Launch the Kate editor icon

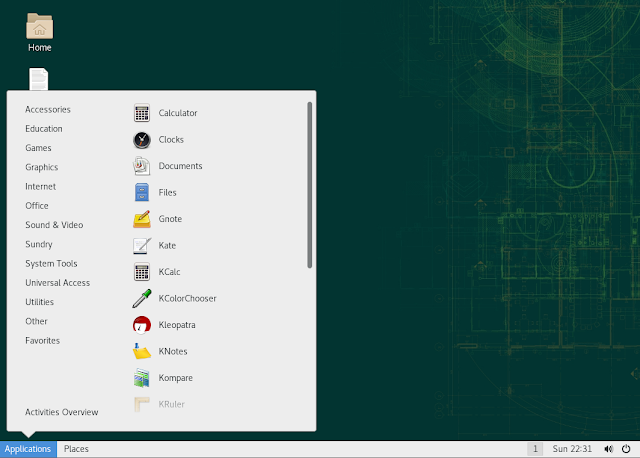tap(142, 246)
